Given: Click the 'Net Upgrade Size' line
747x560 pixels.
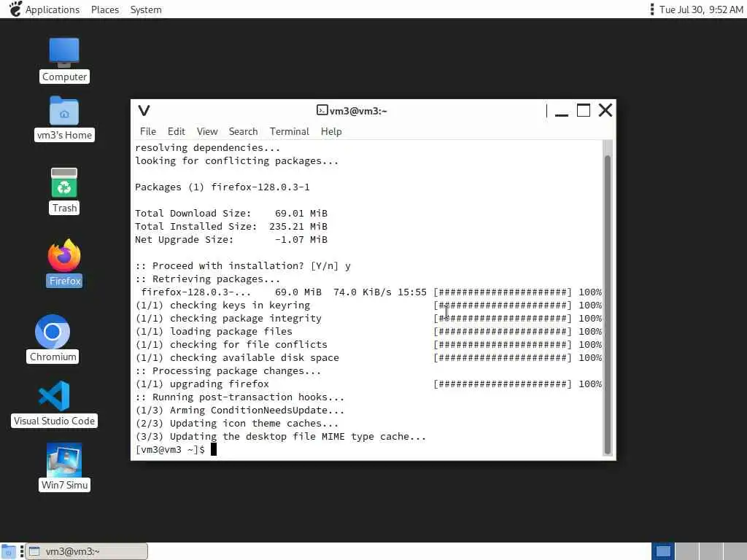Looking at the screenshot, I should pyautogui.click(x=231, y=239).
